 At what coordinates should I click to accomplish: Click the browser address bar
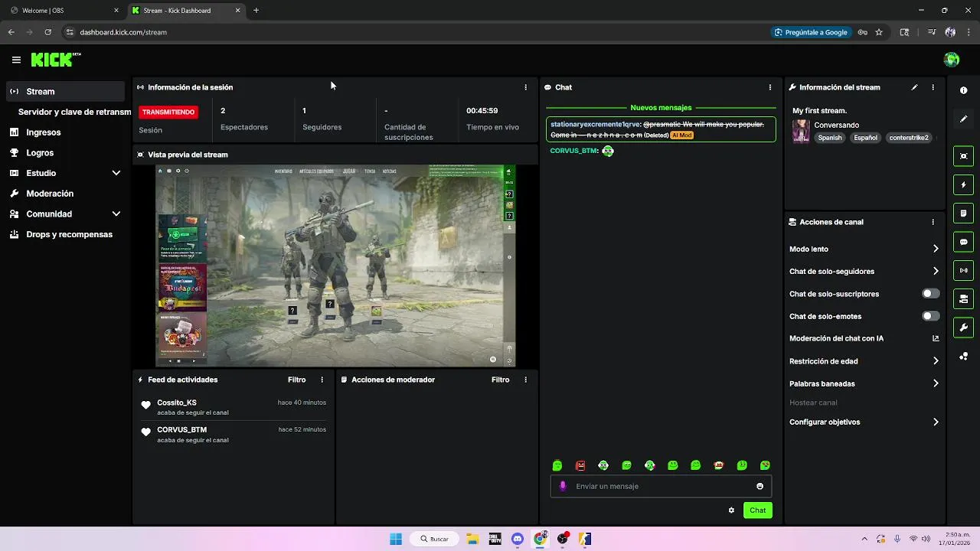(x=413, y=32)
